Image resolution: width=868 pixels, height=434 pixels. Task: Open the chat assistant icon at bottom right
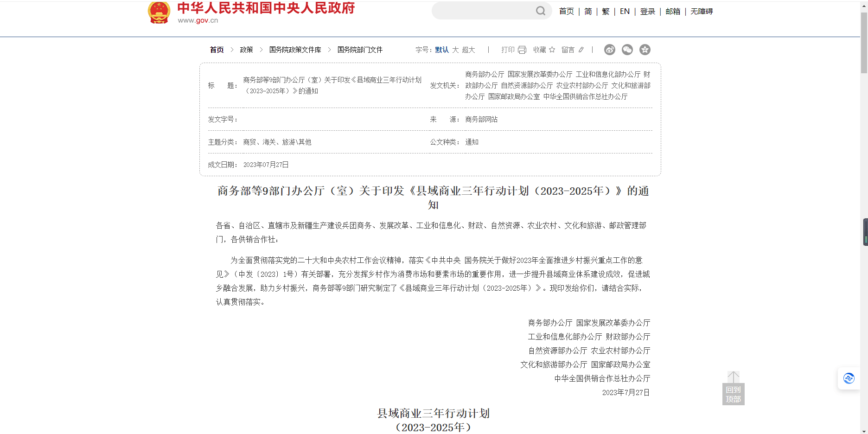pyautogui.click(x=849, y=379)
